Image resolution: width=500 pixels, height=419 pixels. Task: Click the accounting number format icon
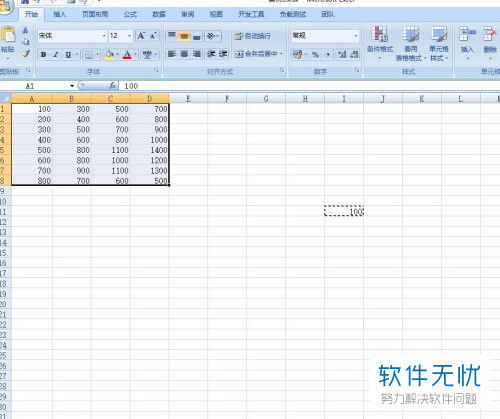297,54
